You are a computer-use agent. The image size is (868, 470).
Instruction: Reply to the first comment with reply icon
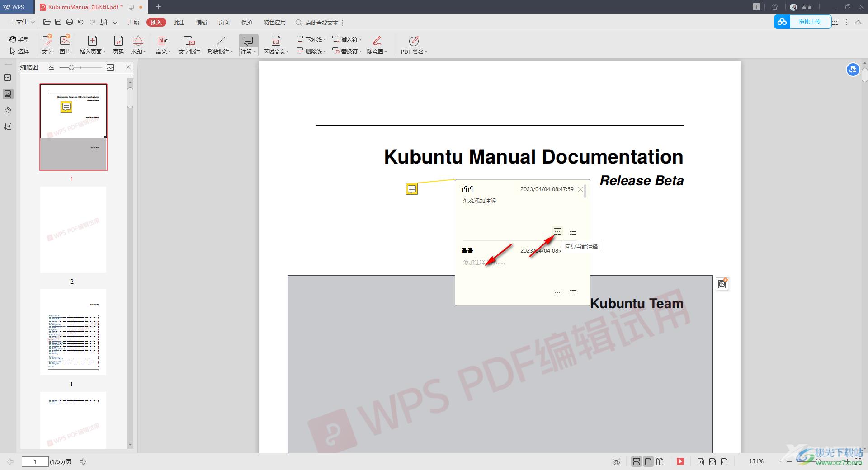[x=557, y=231]
